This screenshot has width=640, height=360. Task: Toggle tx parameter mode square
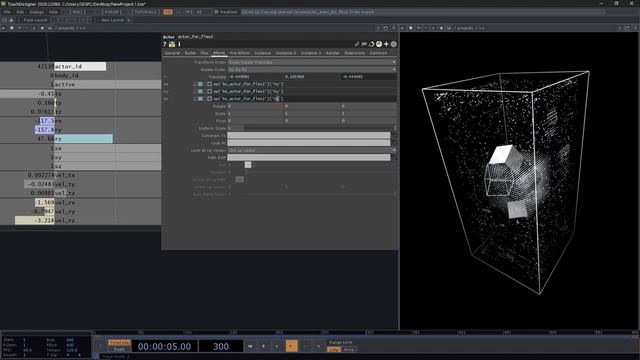coord(200,84)
